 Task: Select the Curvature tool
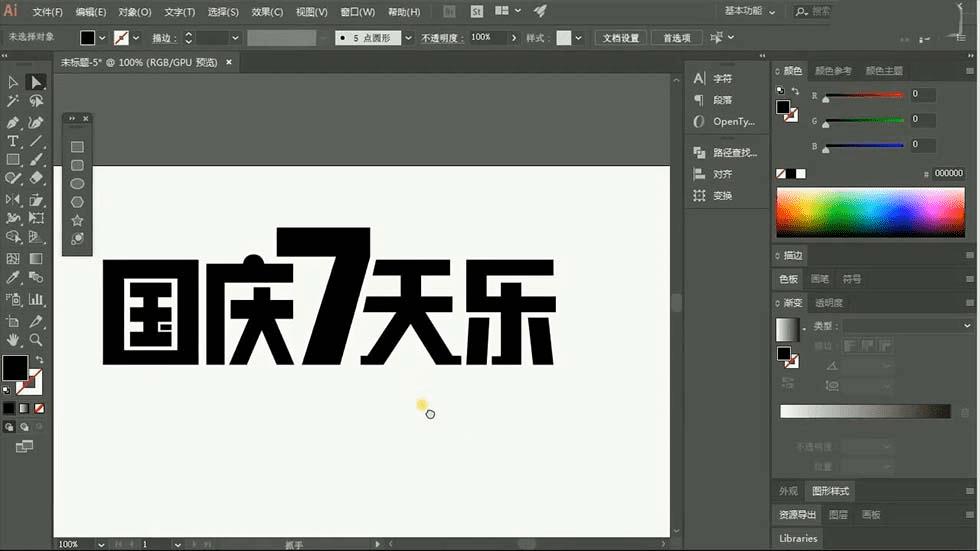[36, 122]
